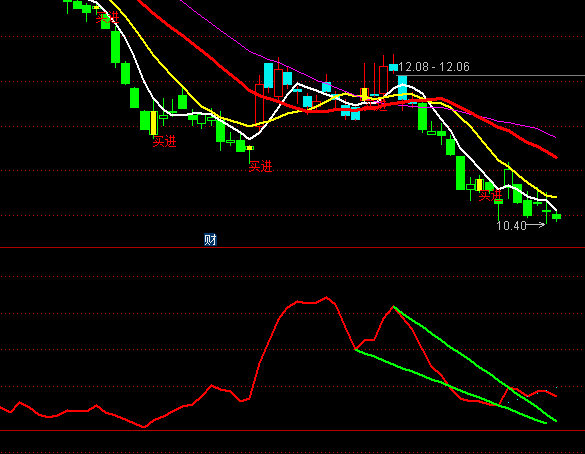Click the 买进 signal under the tall yellow candle
The image size is (585, 454).
coord(164,142)
